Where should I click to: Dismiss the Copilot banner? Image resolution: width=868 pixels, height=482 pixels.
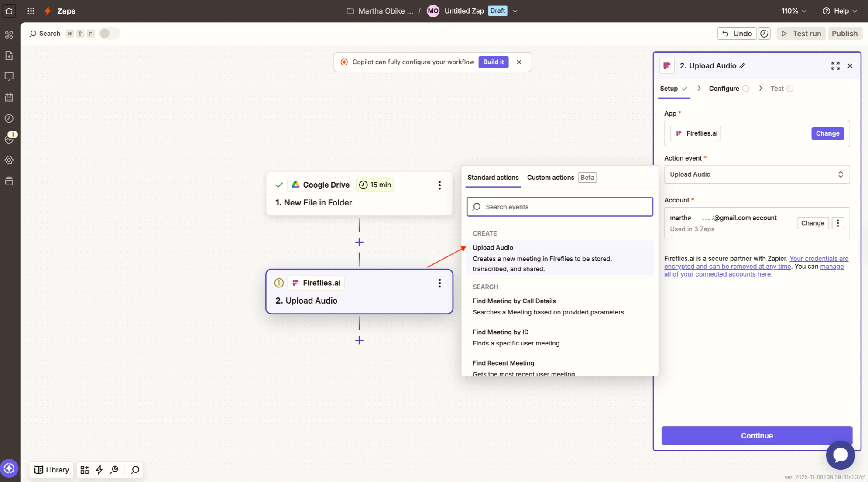click(x=519, y=62)
